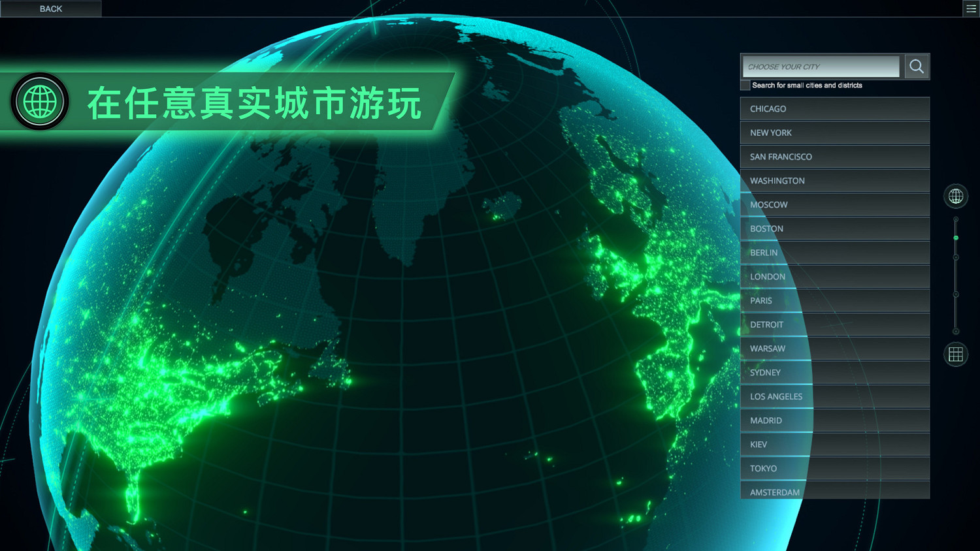
Task: Click inside the CHOOSE YOUR CITY field
Action: [820, 66]
